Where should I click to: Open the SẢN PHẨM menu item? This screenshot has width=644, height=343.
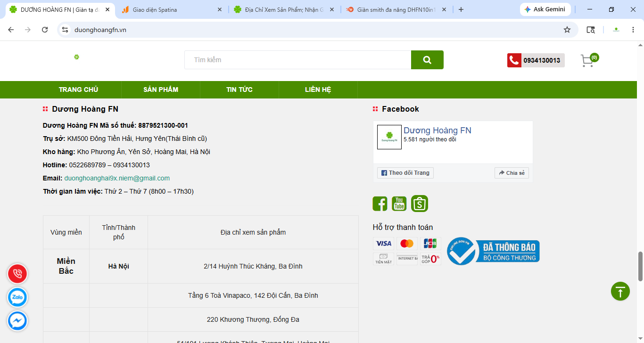click(x=161, y=90)
